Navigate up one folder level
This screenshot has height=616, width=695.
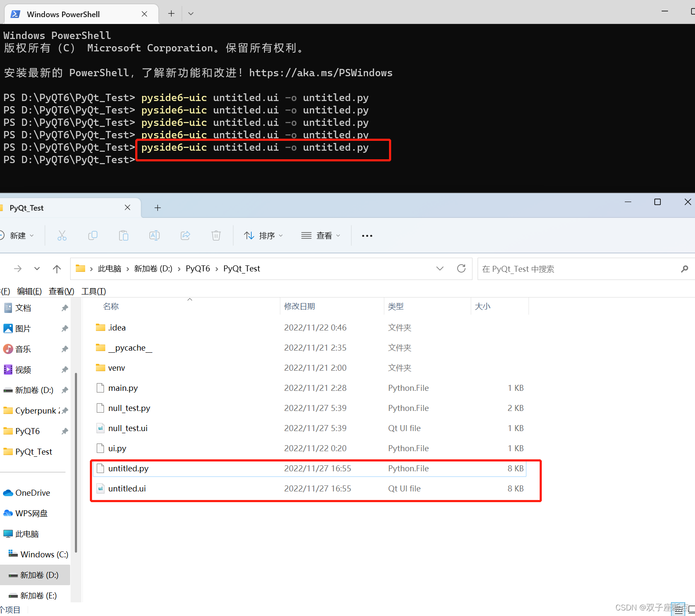click(x=57, y=268)
